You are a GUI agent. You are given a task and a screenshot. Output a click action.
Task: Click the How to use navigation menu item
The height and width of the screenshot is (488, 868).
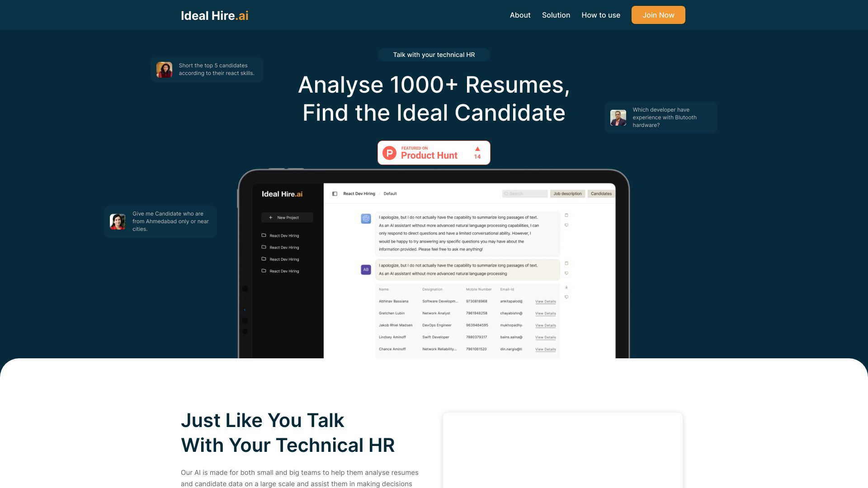tap(601, 15)
